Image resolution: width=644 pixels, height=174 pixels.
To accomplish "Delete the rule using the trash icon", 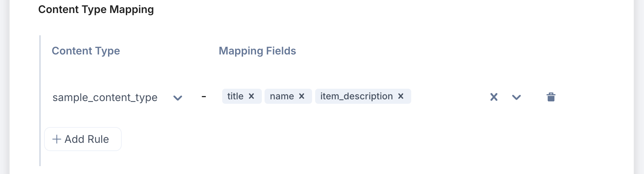I will point(551,97).
